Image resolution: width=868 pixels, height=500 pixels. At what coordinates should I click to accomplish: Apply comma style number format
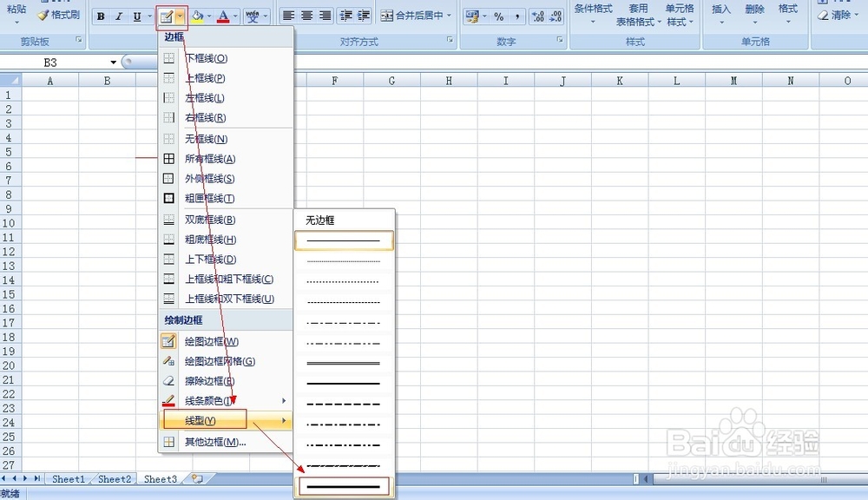(517, 16)
